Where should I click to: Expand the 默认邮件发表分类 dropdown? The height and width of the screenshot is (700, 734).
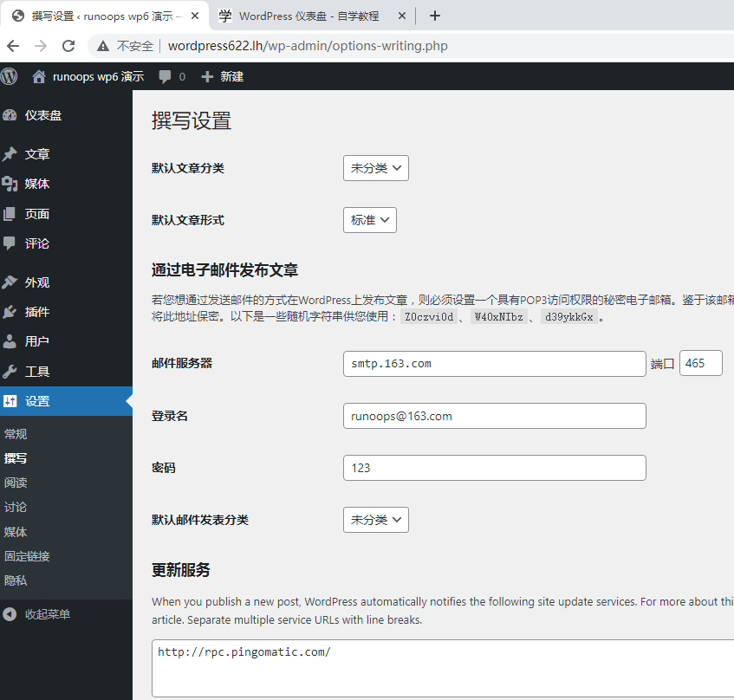click(375, 520)
